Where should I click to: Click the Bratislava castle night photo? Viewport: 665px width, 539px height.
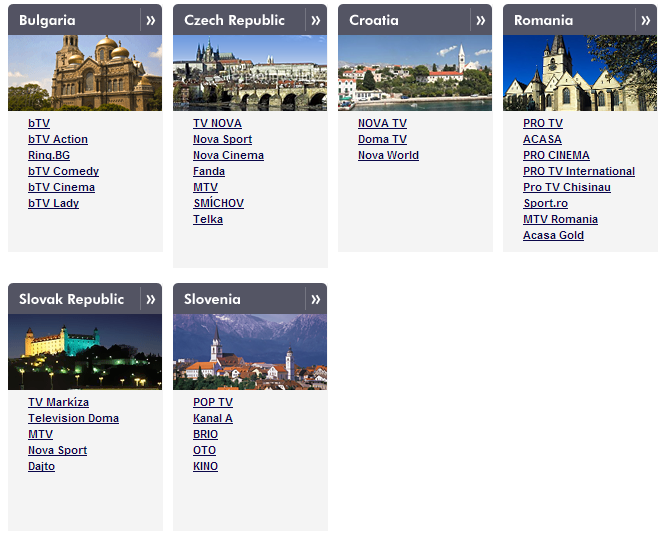pos(85,352)
